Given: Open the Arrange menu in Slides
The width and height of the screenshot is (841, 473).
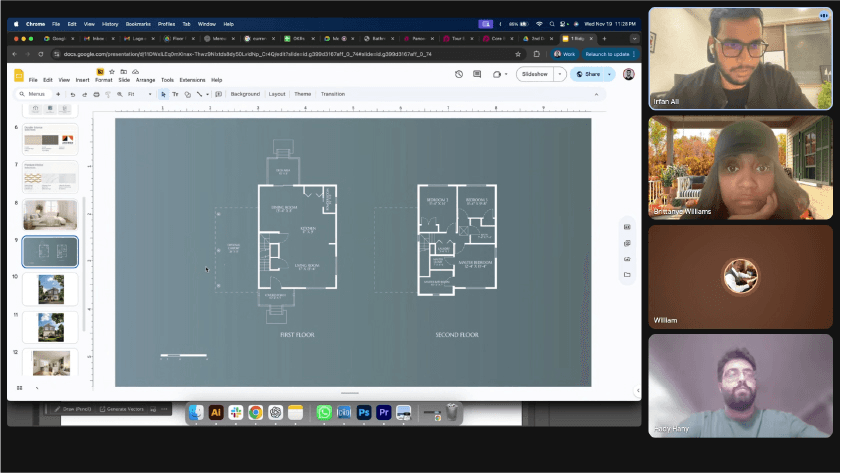Looking at the screenshot, I should [x=145, y=80].
